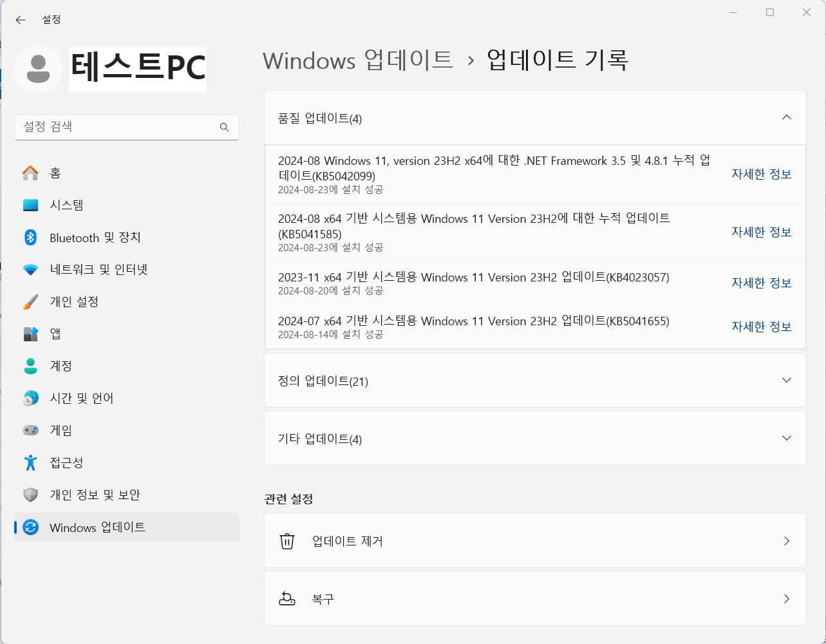This screenshot has width=826, height=644.
Task: Click the KB5041655 update title
Action: [x=474, y=321]
